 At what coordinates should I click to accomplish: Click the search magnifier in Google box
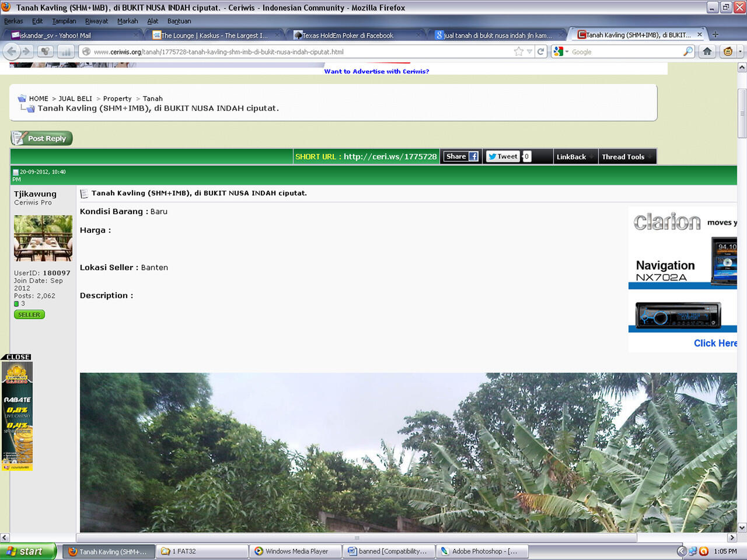(x=688, y=51)
